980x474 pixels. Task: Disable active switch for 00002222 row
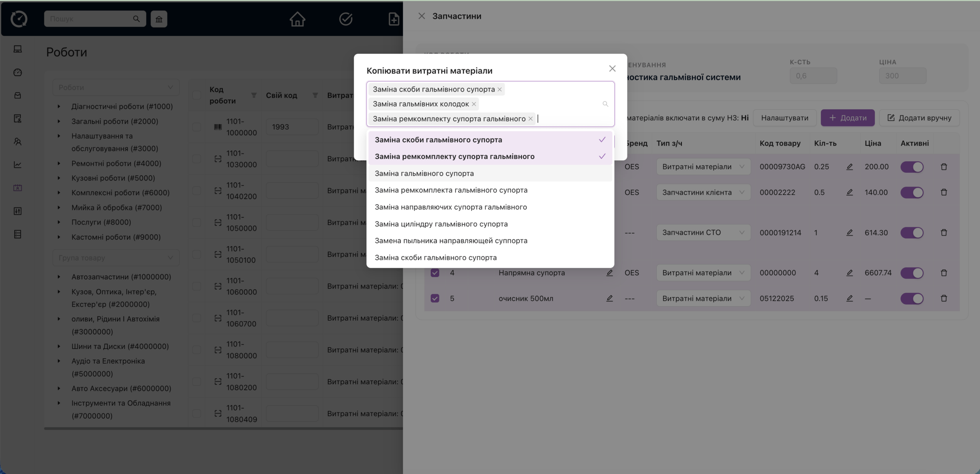tap(912, 192)
